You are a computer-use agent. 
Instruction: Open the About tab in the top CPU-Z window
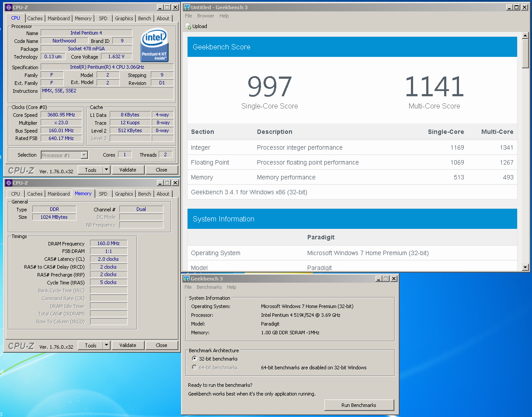[x=163, y=18]
